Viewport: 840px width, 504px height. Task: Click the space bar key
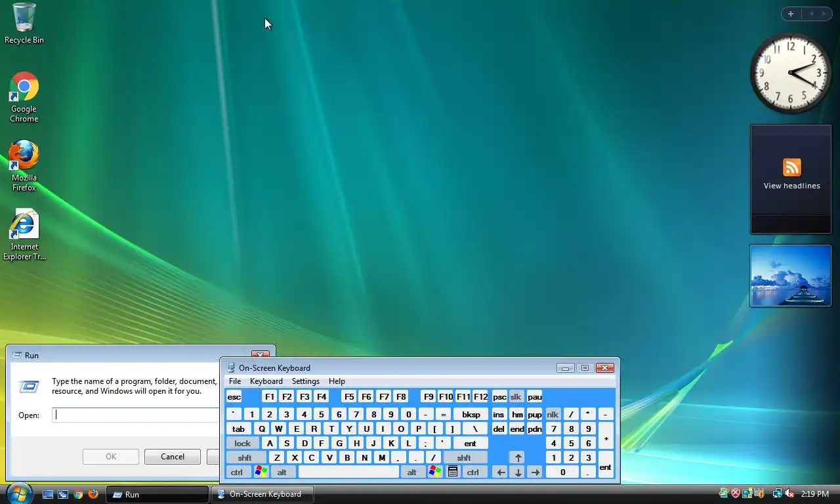[x=348, y=472]
